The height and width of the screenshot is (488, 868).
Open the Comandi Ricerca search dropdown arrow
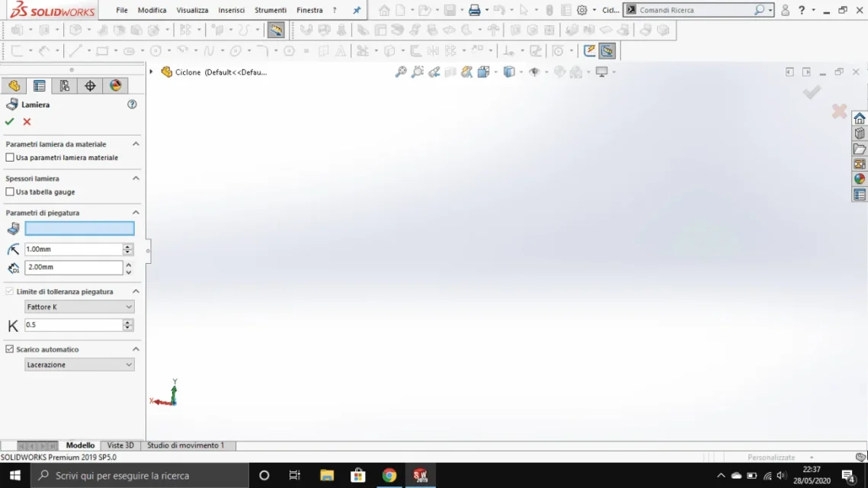click(x=770, y=10)
